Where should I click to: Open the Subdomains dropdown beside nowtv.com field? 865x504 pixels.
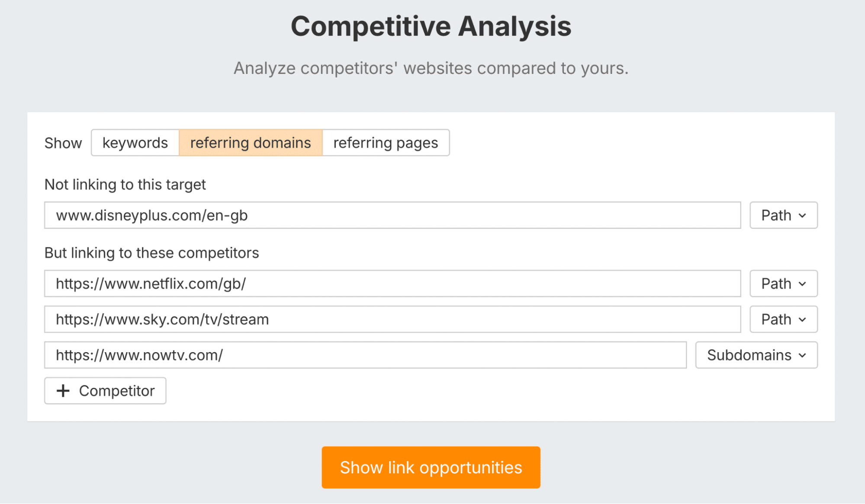pyautogui.click(x=756, y=355)
